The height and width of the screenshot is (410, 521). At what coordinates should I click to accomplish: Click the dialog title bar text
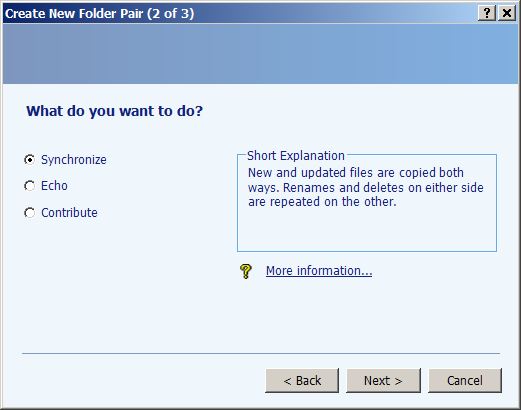pyautogui.click(x=99, y=14)
